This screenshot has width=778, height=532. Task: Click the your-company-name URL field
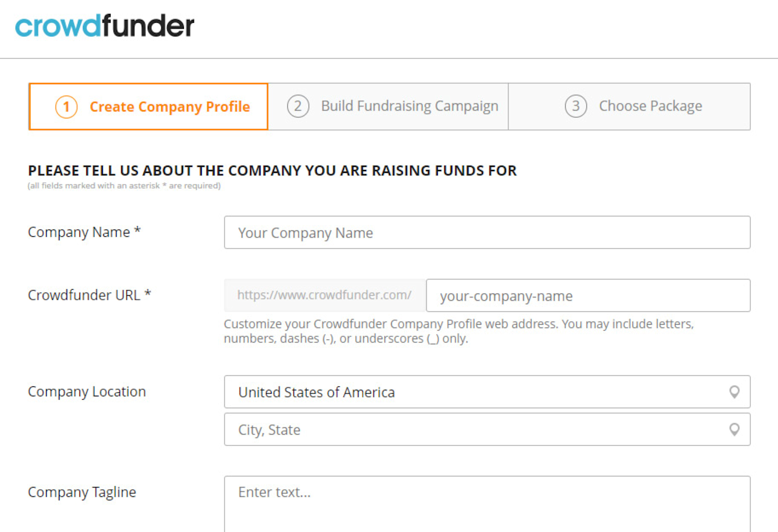[588, 295]
